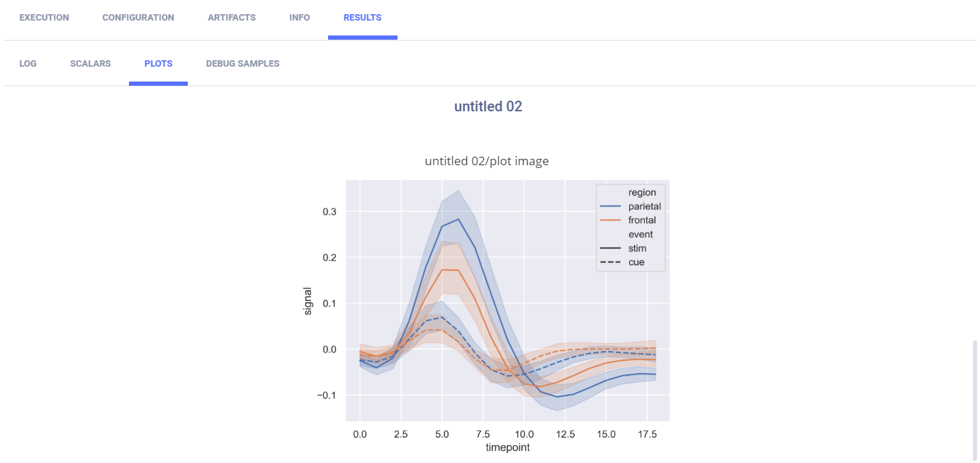Click the parietal blue line legend entry
The height and width of the screenshot is (463, 980).
(643, 206)
